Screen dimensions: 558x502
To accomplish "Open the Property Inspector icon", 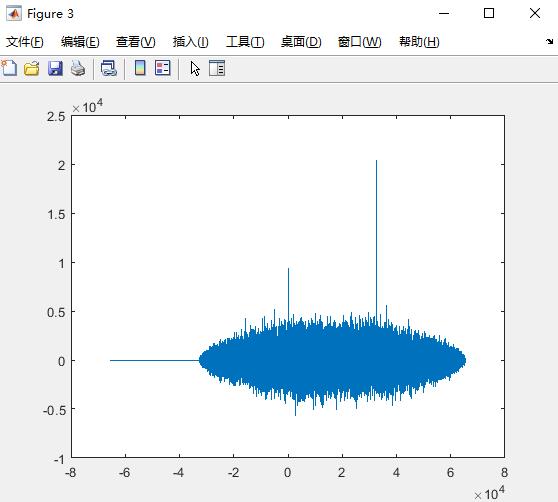I will [x=217, y=68].
